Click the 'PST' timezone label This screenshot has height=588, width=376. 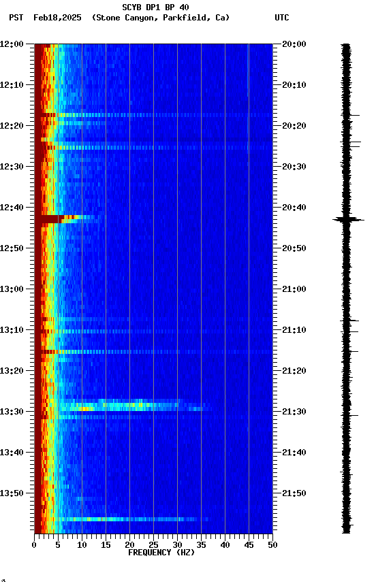pos(16,18)
